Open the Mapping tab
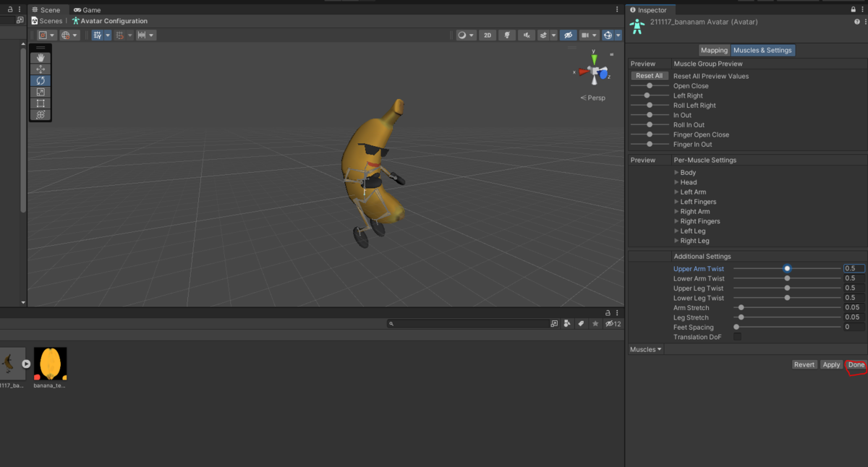This screenshot has width=868, height=467. point(714,51)
